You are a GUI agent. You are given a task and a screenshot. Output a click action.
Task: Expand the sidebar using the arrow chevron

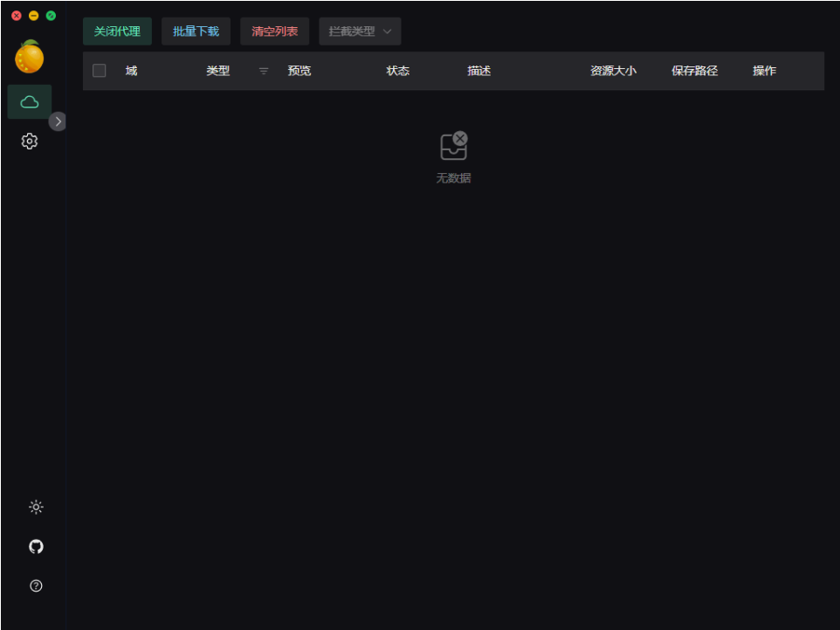[58, 121]
